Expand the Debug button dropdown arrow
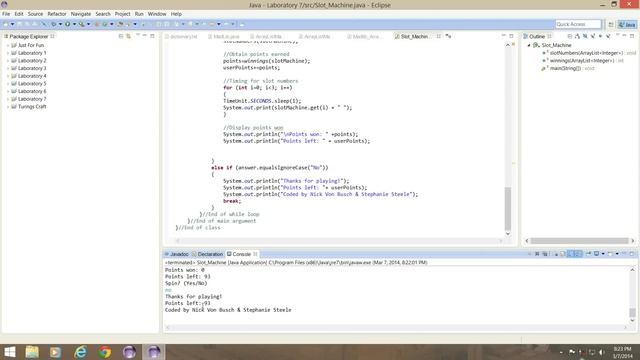The height and width of the screenshot is (360, 640). coord(60,24)
